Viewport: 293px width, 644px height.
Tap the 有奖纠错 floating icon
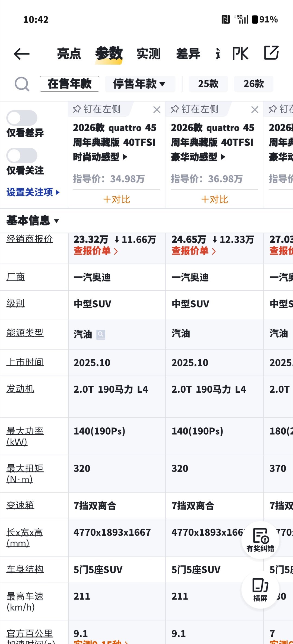point(260,540)
